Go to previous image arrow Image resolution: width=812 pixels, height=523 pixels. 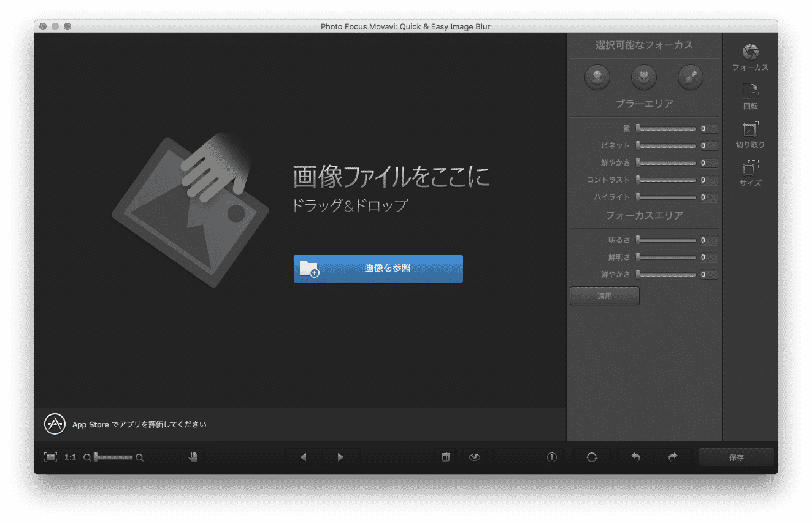[303, 457]
